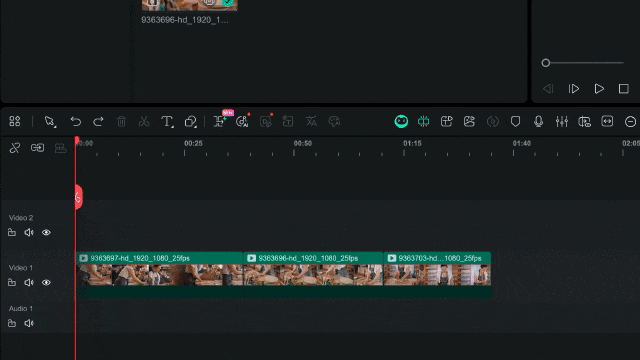Open the audio mixer sliders icon
Viewport: 640px width, 360px height.
[562, 121]
